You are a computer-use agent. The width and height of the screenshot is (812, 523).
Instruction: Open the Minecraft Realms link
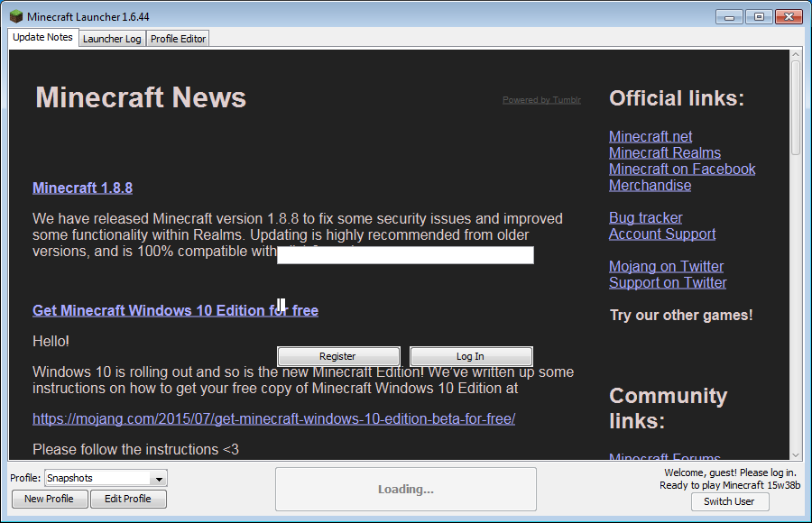click(x=665, y=152)
